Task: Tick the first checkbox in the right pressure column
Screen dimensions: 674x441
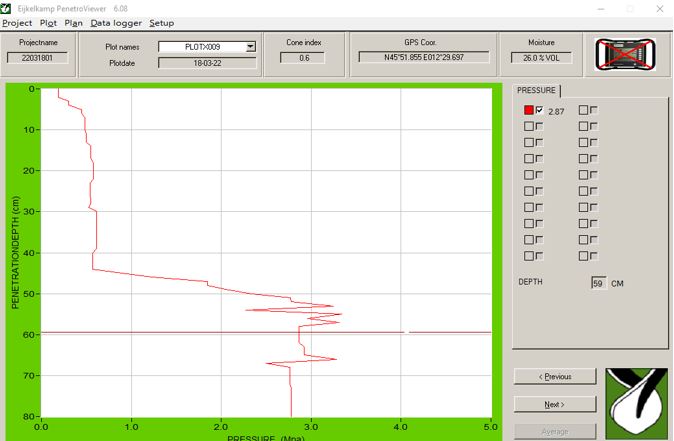Action: (x=594, y=111)
